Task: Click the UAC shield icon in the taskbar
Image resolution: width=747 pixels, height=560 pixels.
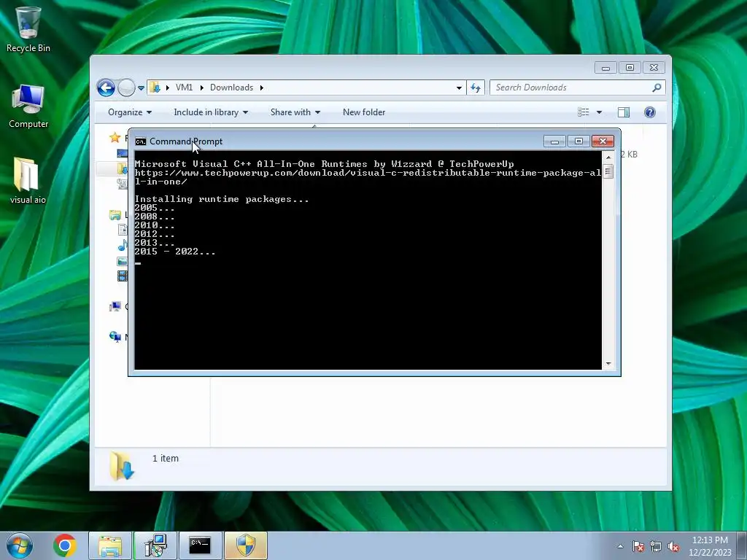Action: [x=246, y=545]
